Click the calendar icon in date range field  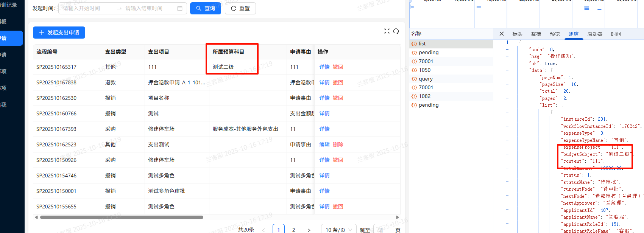pyautogui.click(x=180, y=8)
